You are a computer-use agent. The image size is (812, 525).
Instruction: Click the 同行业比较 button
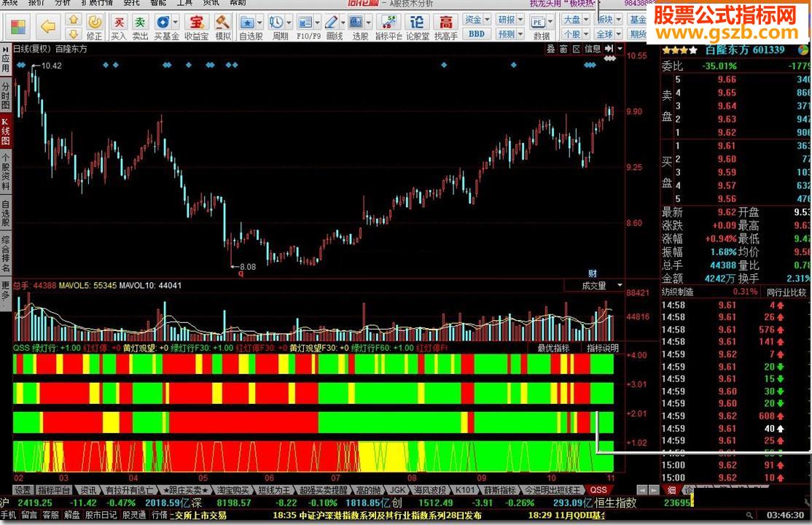(x=786, y=292)
